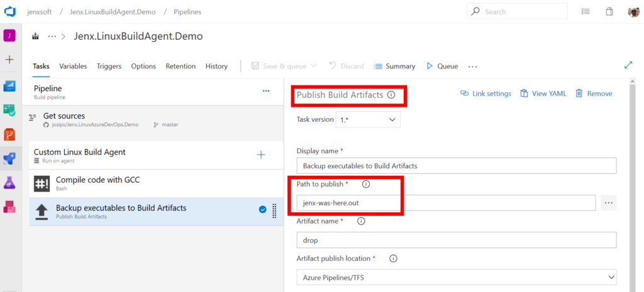
Task: Expand Save & queue dropdown arrow
Action: (x=314, y=66)
